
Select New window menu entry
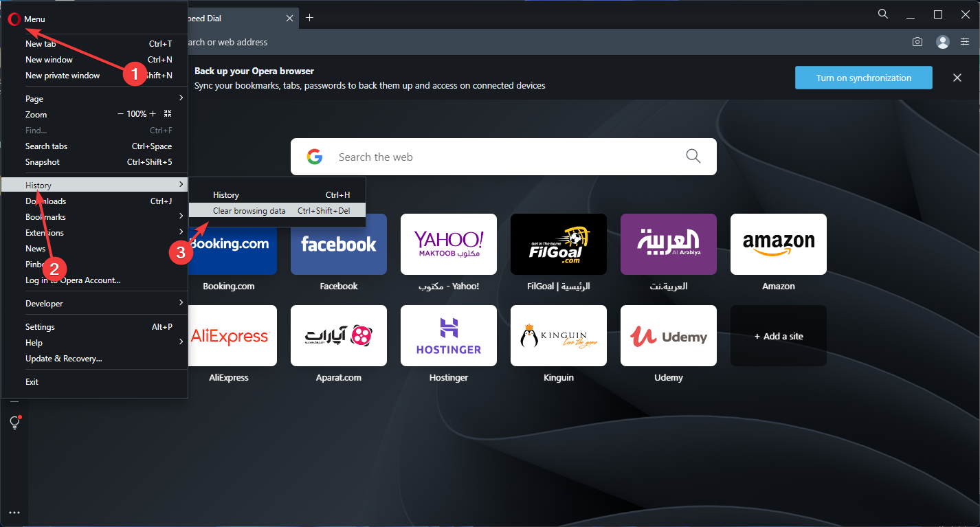point(94,60)
